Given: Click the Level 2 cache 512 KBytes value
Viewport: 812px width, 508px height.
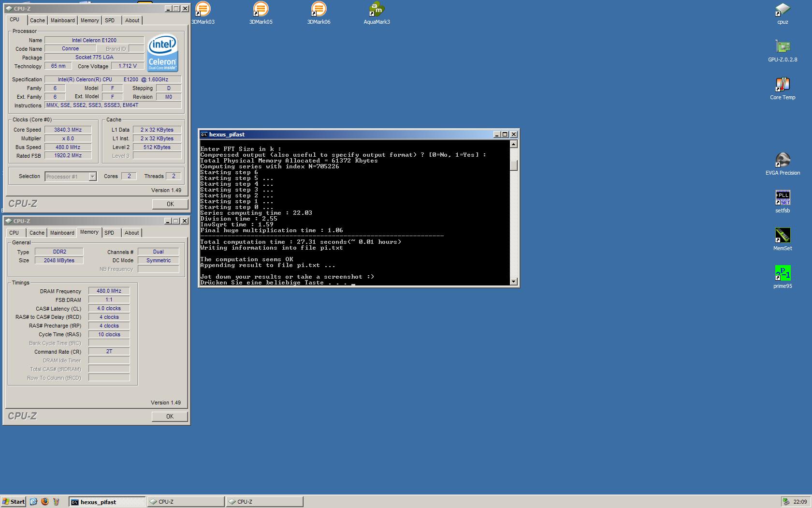Looking at the screenshot, I should pyautogui.click(x=157, y=147).
